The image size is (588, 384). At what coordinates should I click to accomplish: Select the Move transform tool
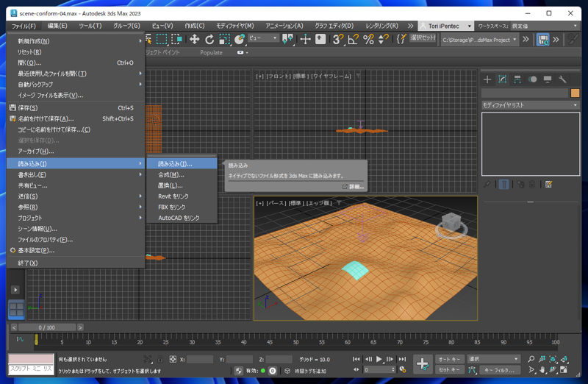pyautogui.click(x=194, y=39)
